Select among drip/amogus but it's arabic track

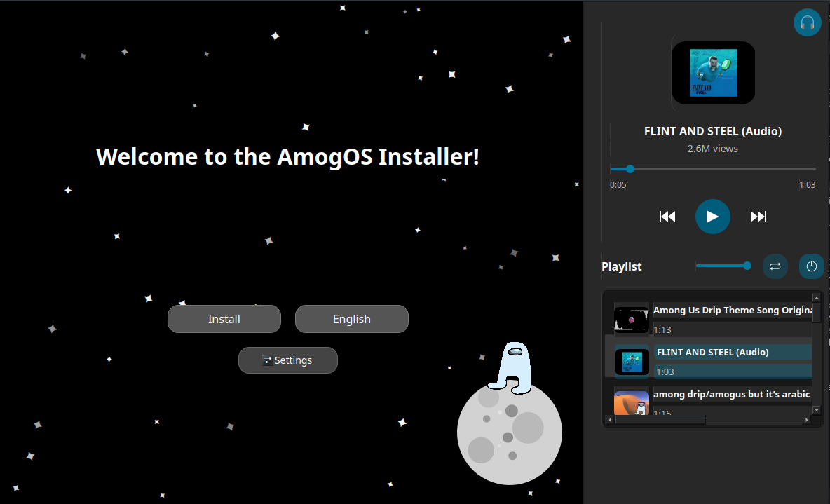732,395
